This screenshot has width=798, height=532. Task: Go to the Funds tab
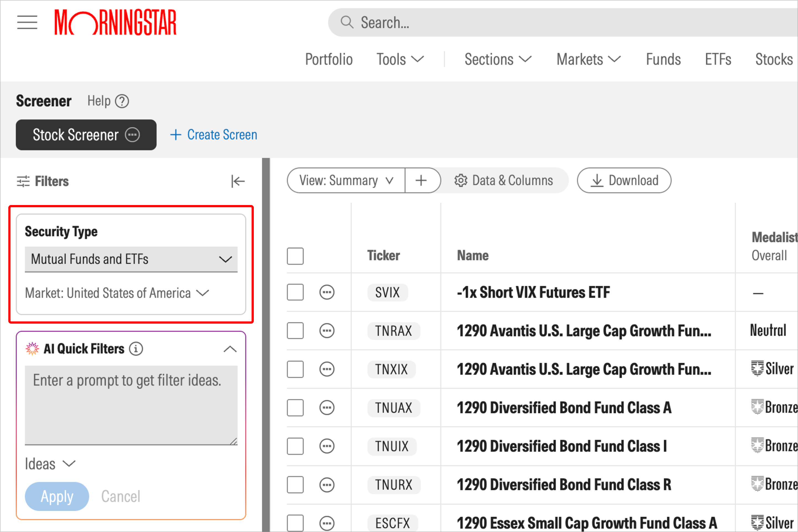(663, 59)
